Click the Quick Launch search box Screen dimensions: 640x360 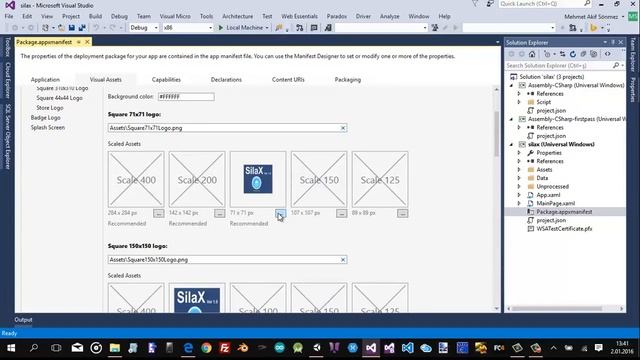(x=545, y=4)
